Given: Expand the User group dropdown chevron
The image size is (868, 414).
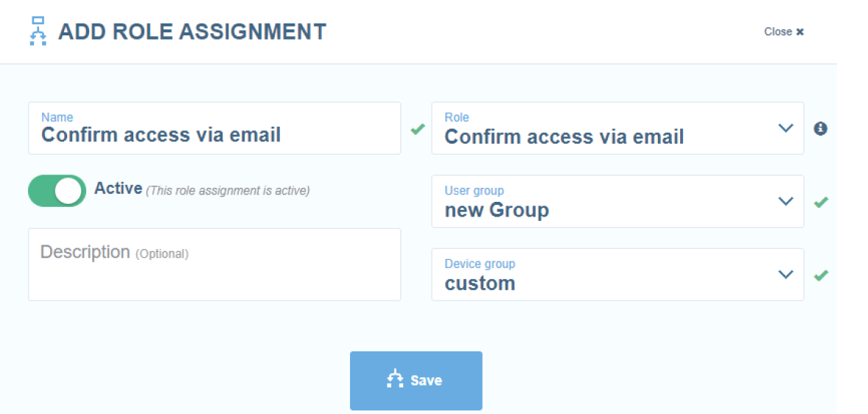Looking at the screenshot, I should [785, 201].
